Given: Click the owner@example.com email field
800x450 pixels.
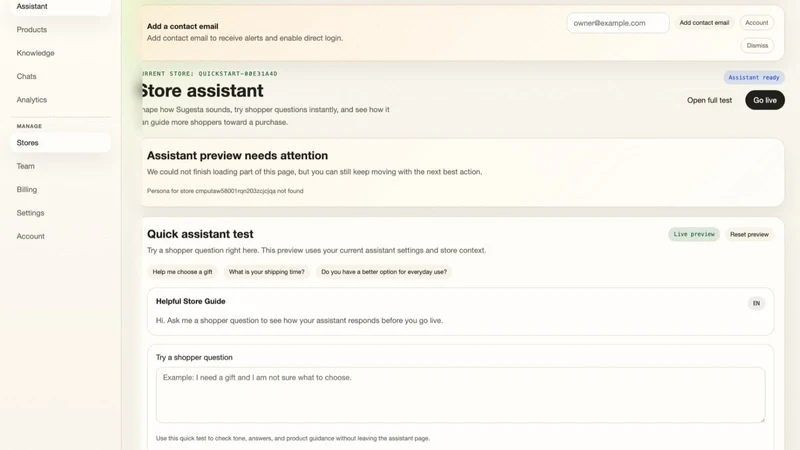Looking at the screenshot, I should click(618, 23).
